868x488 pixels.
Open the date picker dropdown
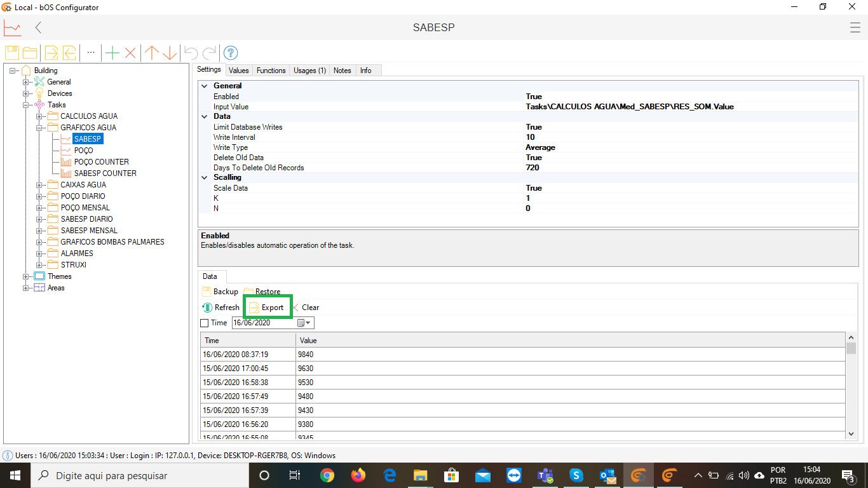click(308, 323)
